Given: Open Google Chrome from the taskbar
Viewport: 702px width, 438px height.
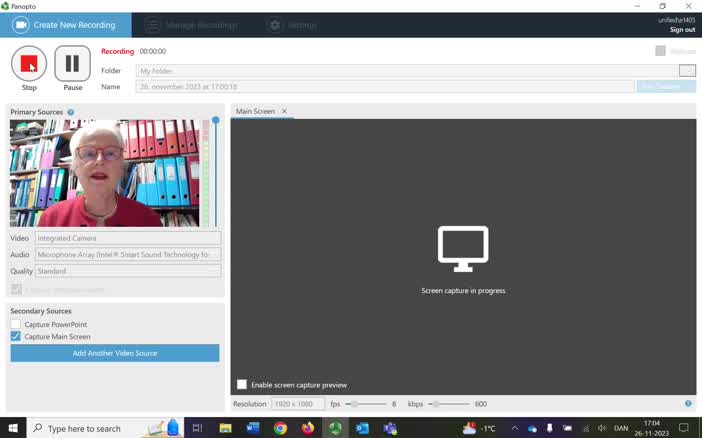Looking at the screenshot, I should pyautogui.click(x=280, y=428).
